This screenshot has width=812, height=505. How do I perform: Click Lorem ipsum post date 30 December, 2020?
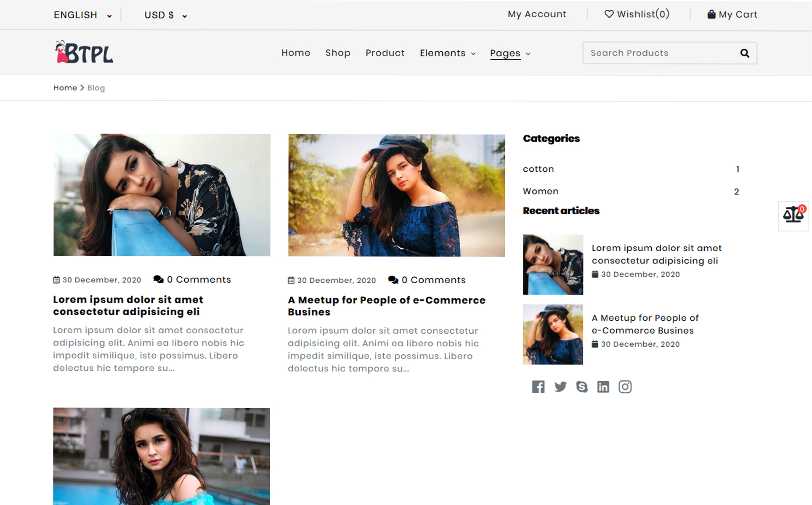coord(102,280)
